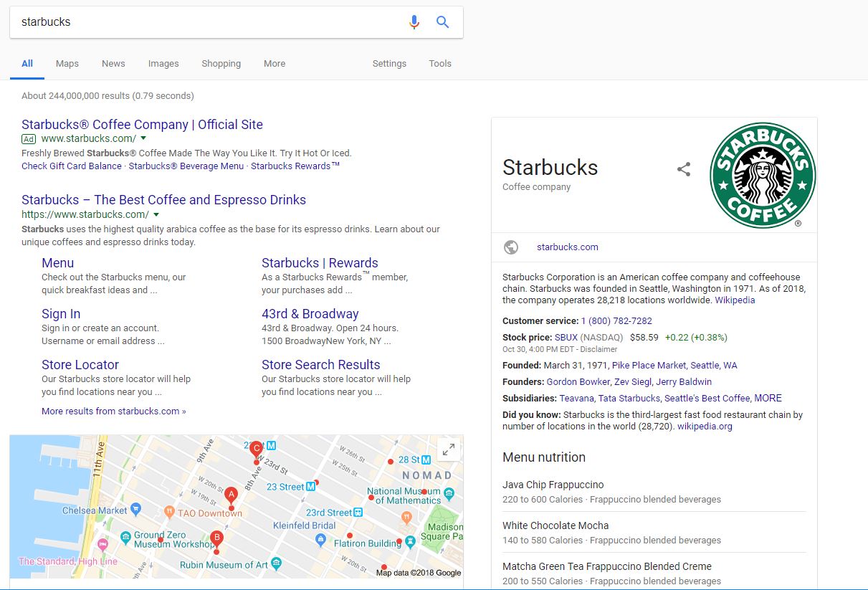Open the Store Search Results sitelink
868x590 pixels.
click(x=321, y=365)
